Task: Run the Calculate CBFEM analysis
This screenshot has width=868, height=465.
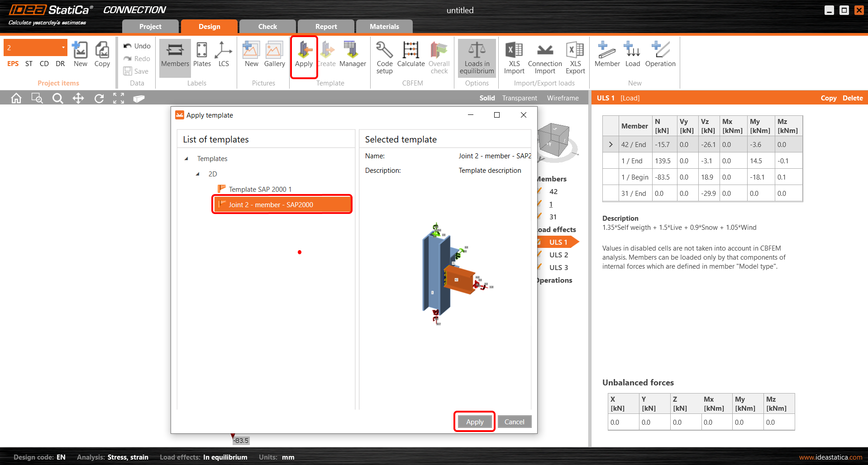Action: coord(411,55)
